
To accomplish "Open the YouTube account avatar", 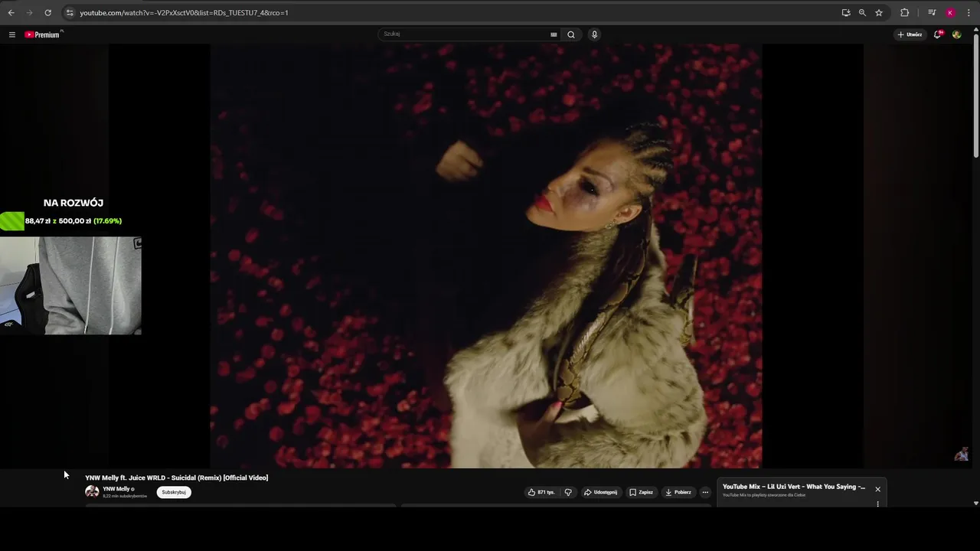I will point(956,34).
